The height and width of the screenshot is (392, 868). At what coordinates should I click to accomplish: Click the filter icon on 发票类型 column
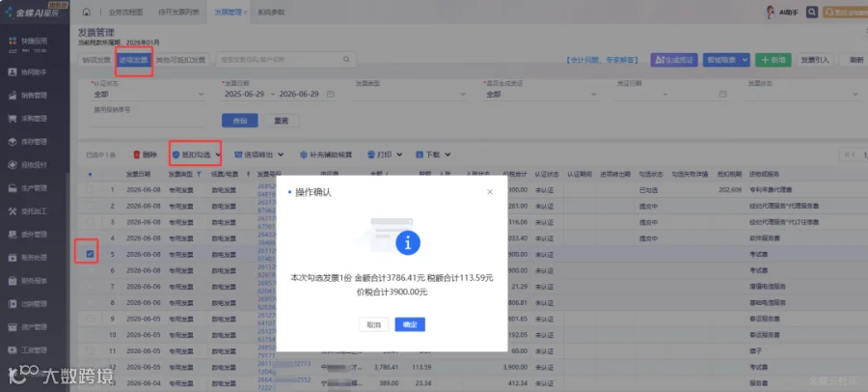(199, 174)
